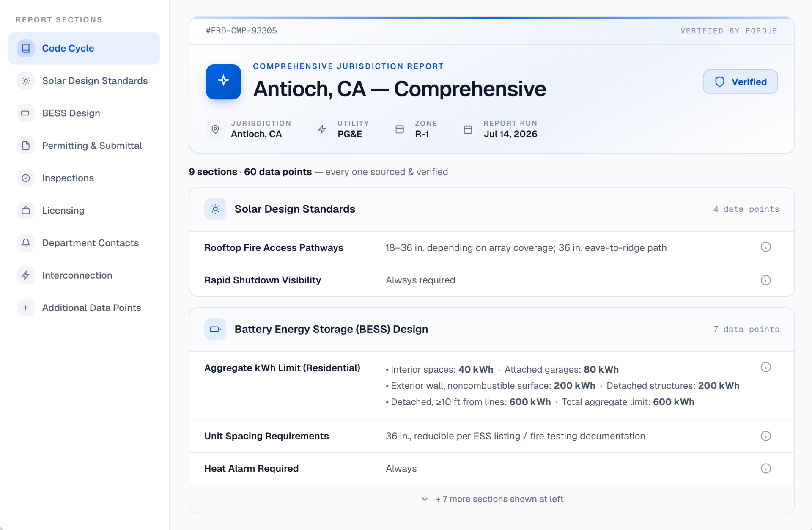Click the Interconnection lightning bolt icon in sidebar
812x530 pixels.
(26, 275)
